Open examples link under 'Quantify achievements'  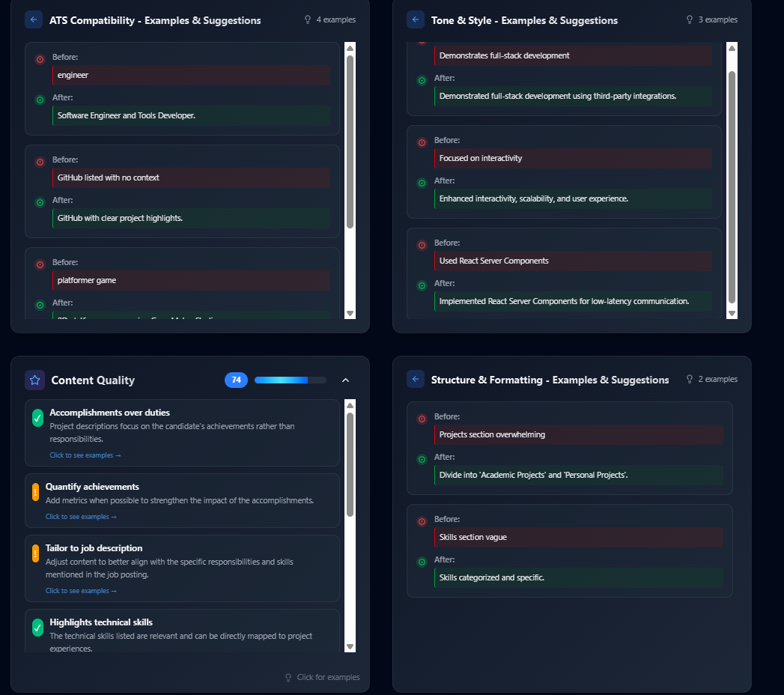81,517
